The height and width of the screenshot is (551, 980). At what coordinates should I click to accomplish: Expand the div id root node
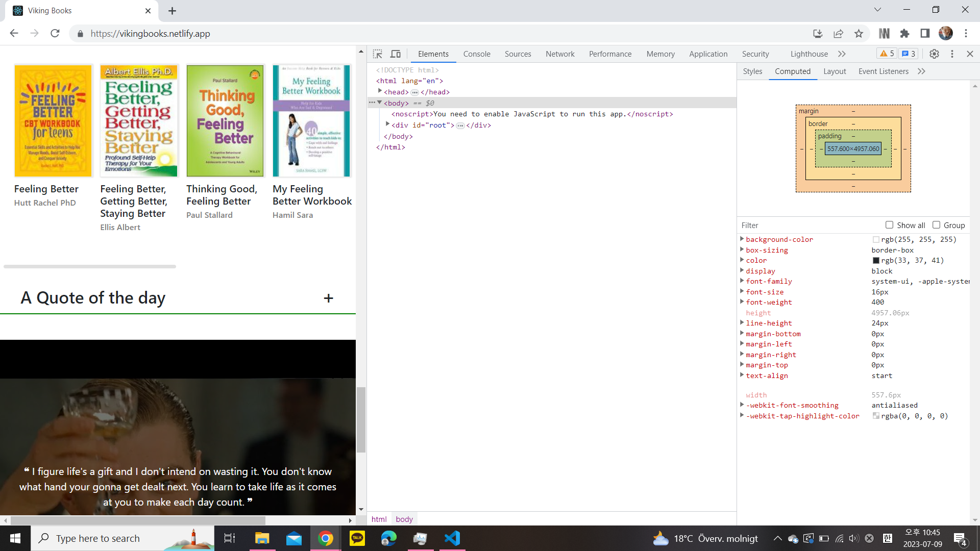point(387,124)
